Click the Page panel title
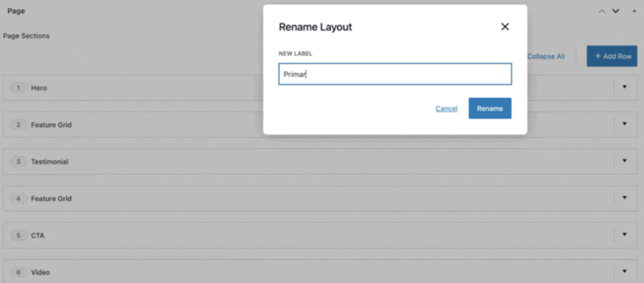Screen dimensions: 644x283 point(16,11)
